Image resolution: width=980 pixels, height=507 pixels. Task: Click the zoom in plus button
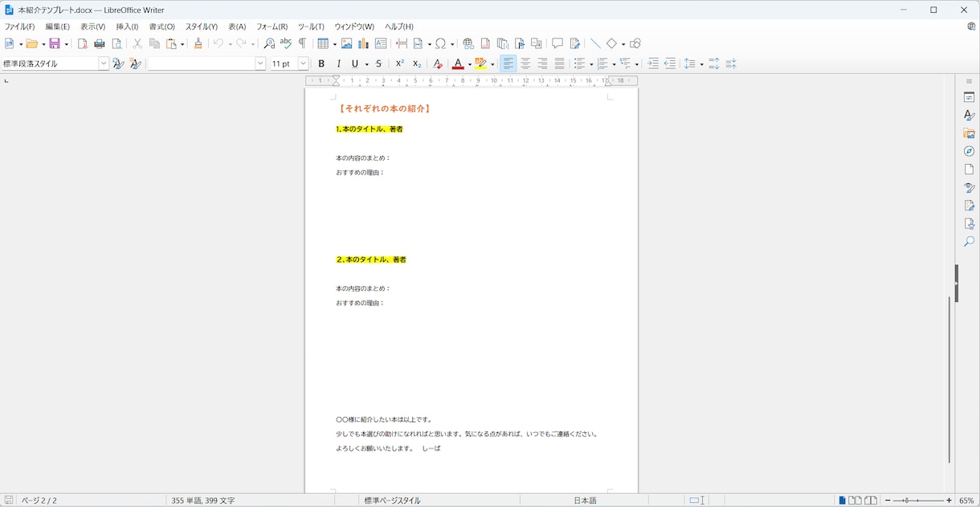tap(949, 501)
